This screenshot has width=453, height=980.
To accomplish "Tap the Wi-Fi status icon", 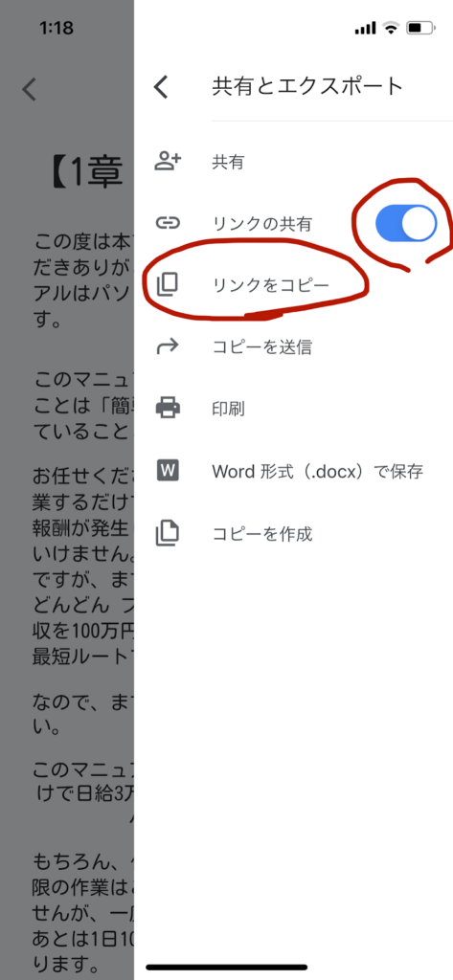I will coord(391,28).
